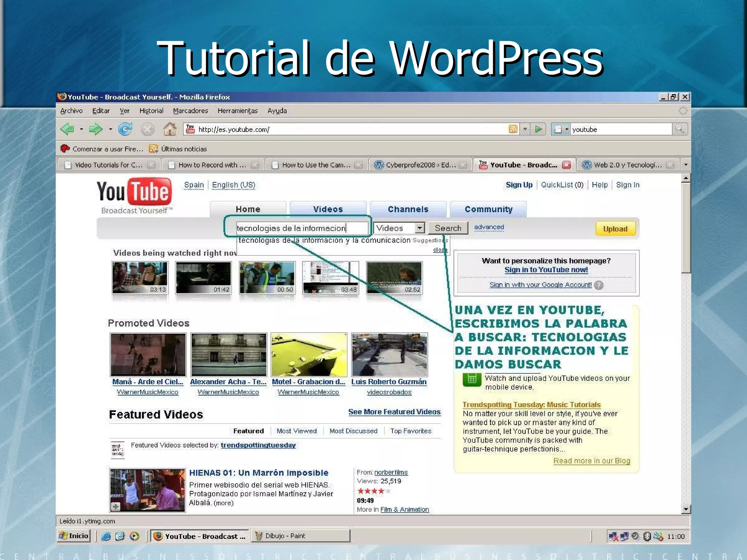This screenshot has width=747, height=560.
Task: Click the English (US) language link
Action: (233, 185)
